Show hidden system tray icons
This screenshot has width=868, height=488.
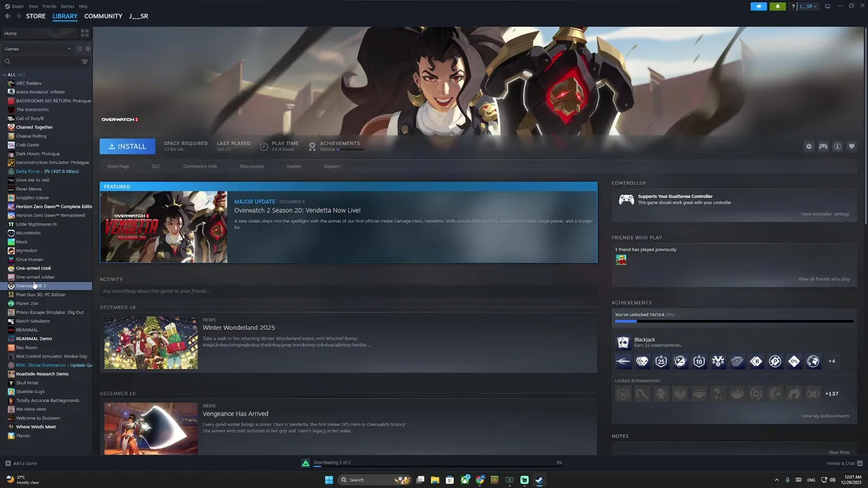(x=776, y=480)
